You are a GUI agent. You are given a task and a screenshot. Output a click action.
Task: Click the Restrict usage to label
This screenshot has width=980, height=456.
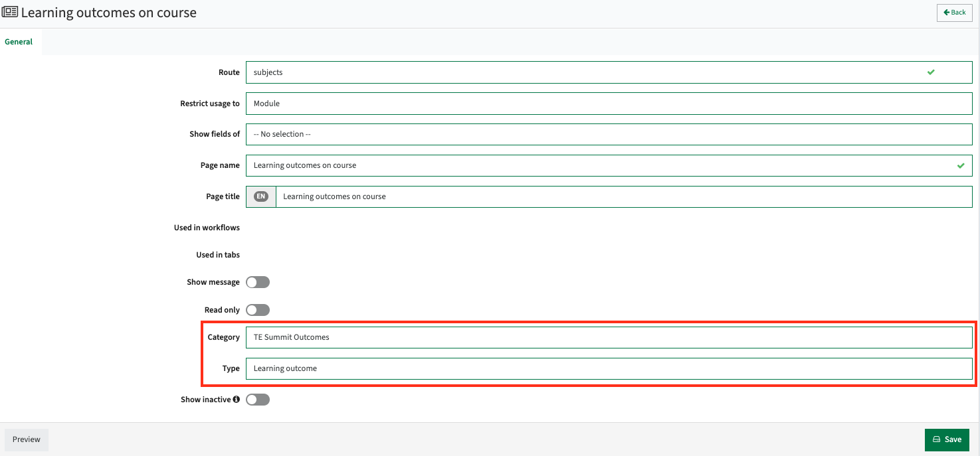(x=210, y=104)
